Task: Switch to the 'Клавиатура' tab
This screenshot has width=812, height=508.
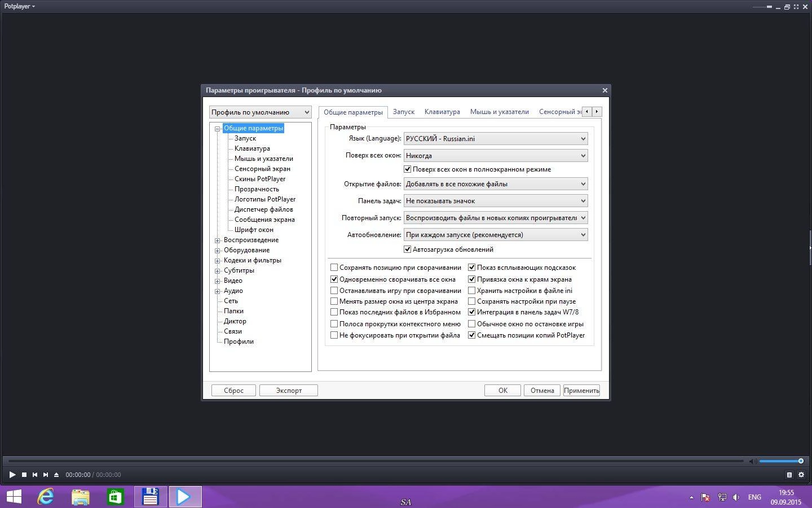Action: tap(442, 112)
